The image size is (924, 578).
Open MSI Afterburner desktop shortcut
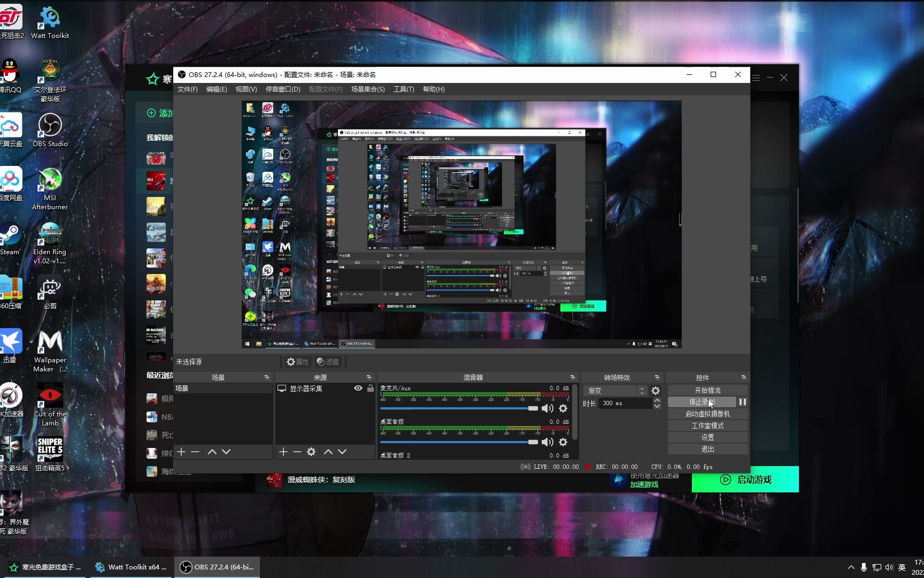pyautogui.click(x=50, y=189)
